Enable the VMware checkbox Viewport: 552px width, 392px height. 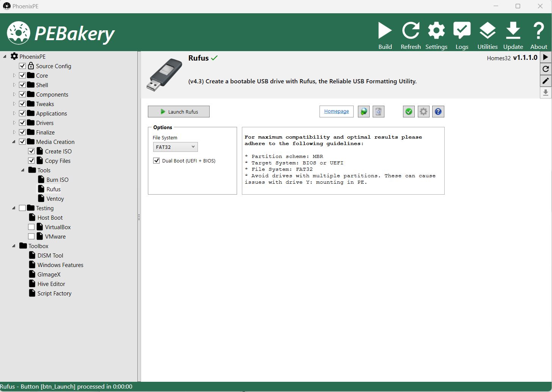(x=31, y=236)
